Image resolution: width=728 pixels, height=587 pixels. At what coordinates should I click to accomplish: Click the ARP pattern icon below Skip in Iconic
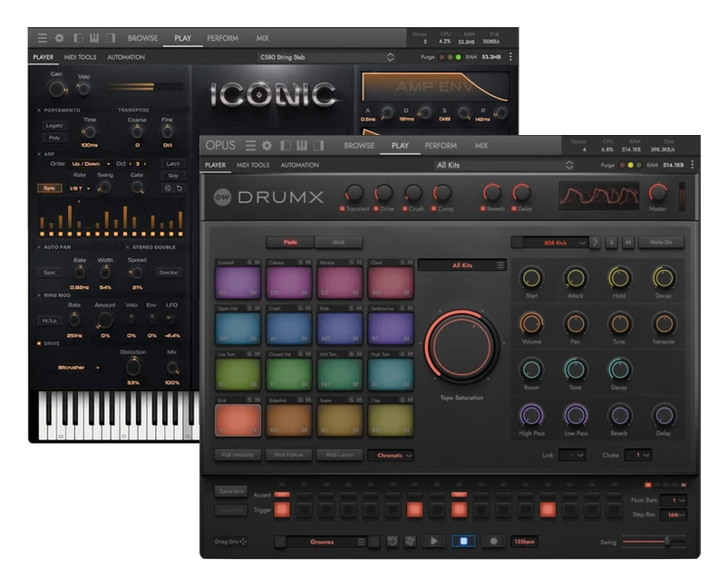[x=168, y=188]
